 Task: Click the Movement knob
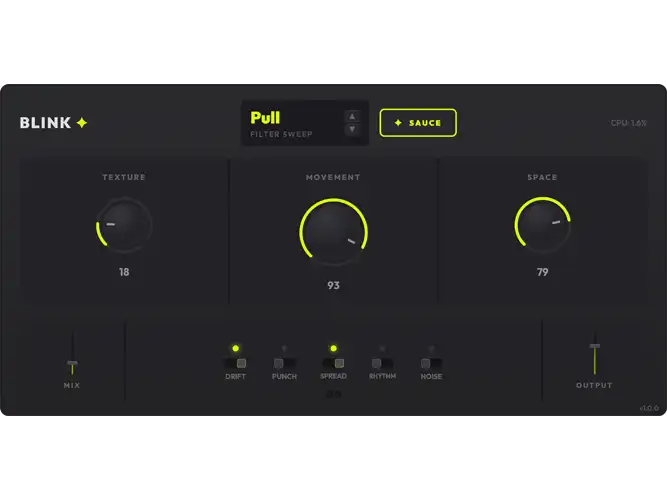point(334,232)
